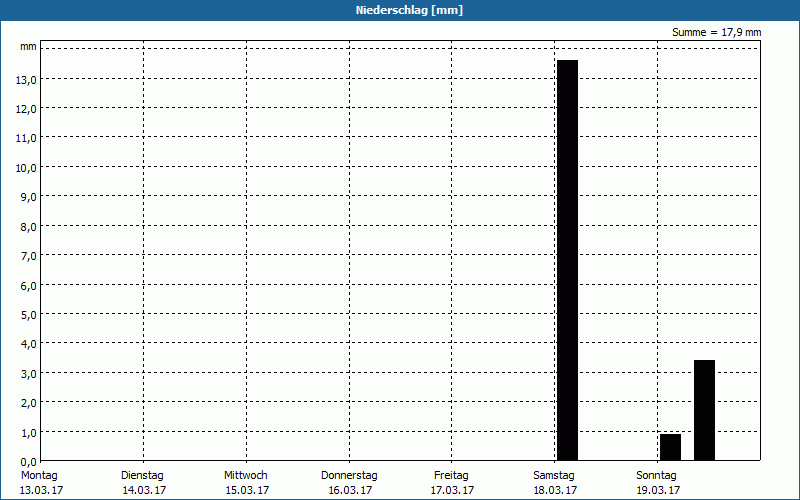Select the date 15.03.17

[x=247, y=490]
